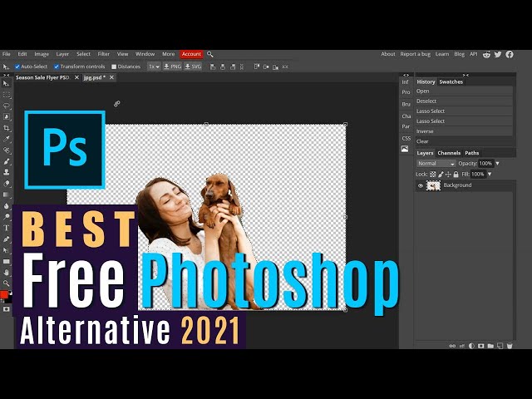Click the align left edges icon

click(x=213, y=66)
